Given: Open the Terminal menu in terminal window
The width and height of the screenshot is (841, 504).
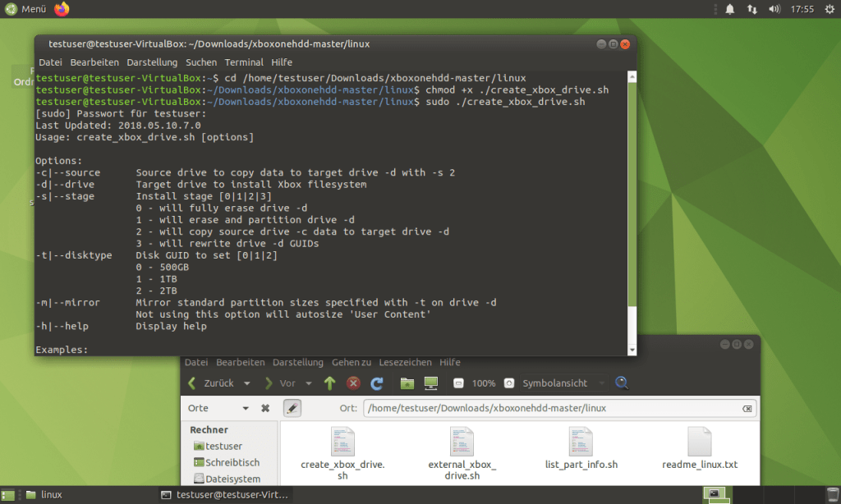Looking at the screenshot, I should coord(244,62).
